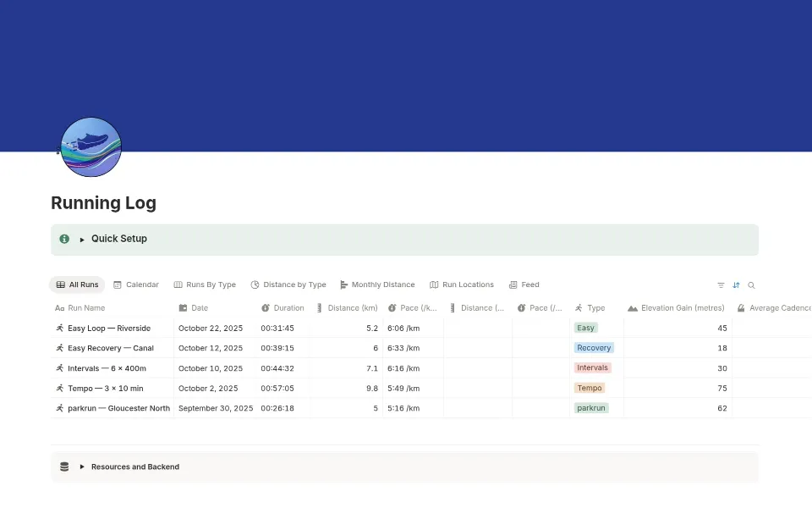Click the green parkrun type tag
This screenshot has width=812, height=508.
(x=591, y=408)
